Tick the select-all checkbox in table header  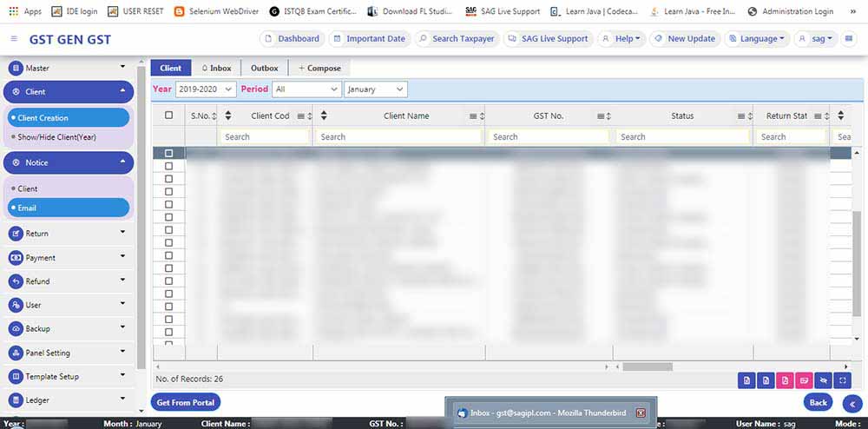point(168,115)
